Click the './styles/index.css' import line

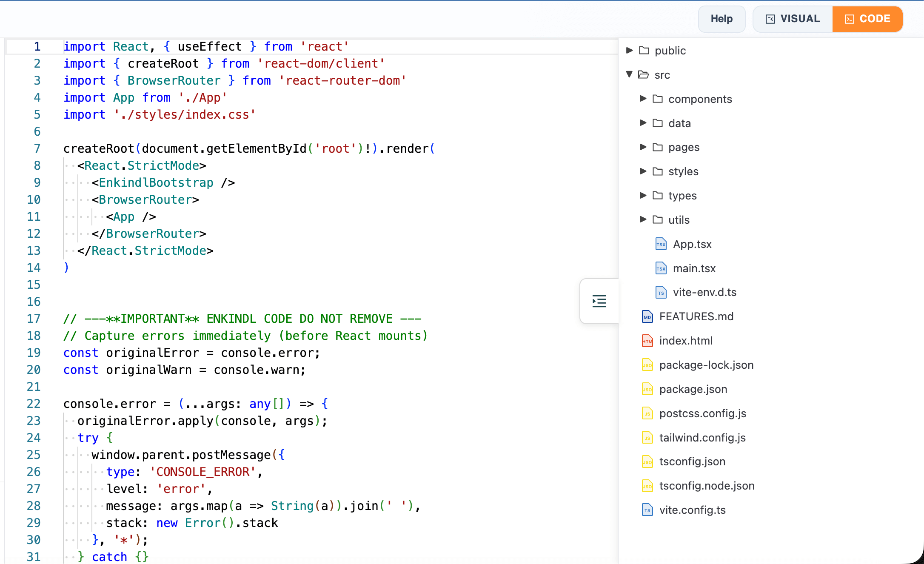tap(160, 114)
